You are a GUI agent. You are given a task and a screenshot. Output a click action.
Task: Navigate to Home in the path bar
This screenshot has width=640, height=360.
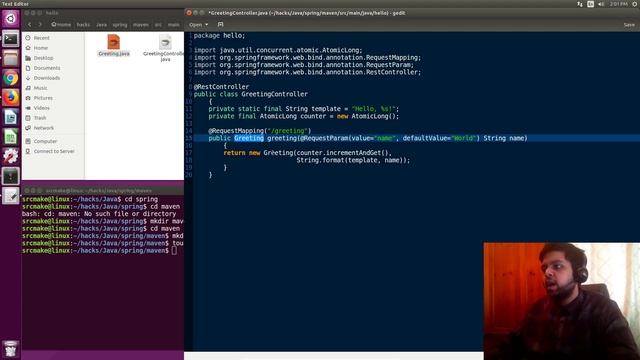tap(61, 24)
